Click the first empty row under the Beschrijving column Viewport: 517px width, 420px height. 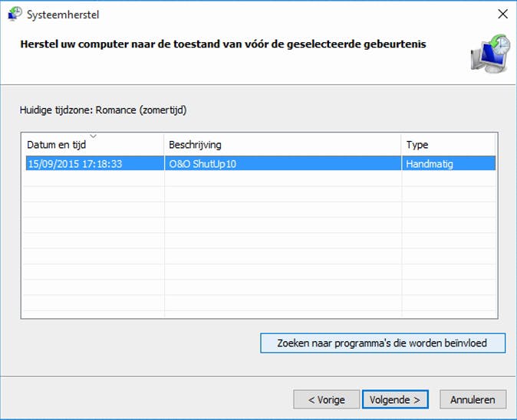coord(282,179)
